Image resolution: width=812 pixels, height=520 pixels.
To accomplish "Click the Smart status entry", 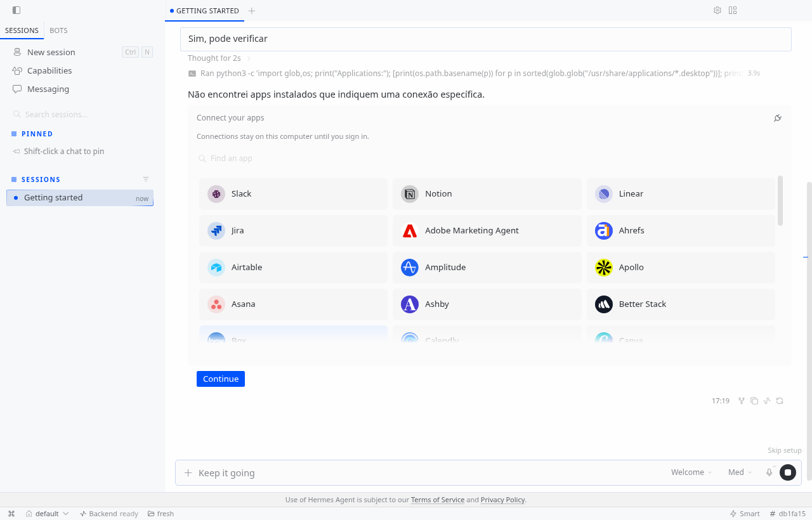I will pyautogui.click(x=745, y=514).
